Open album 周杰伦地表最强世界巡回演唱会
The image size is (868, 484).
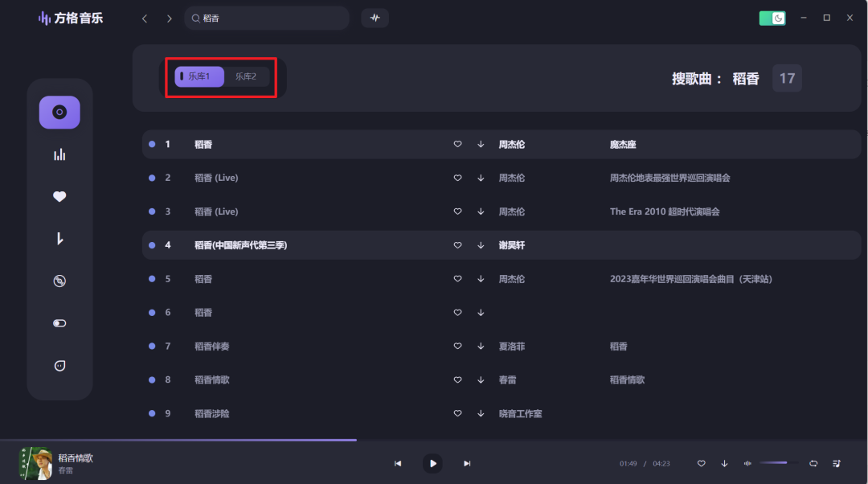click(x=669, y=178)
